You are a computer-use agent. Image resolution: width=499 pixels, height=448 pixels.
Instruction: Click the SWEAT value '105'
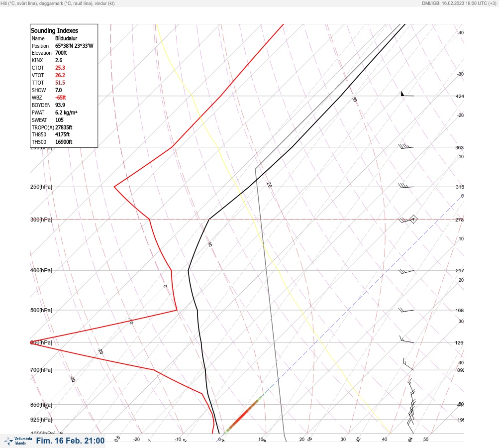click(x=59, y=120)
